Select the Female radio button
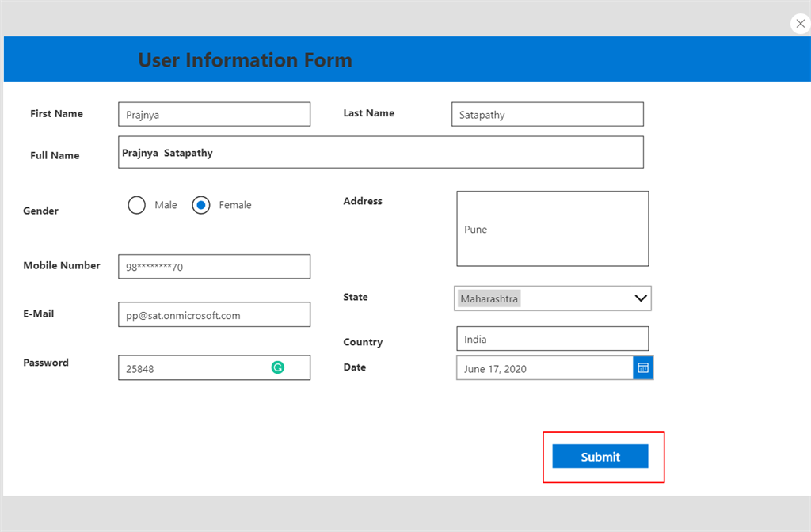Image resolution: width=811 pixels, height=532 pixels. pos(201,204)
